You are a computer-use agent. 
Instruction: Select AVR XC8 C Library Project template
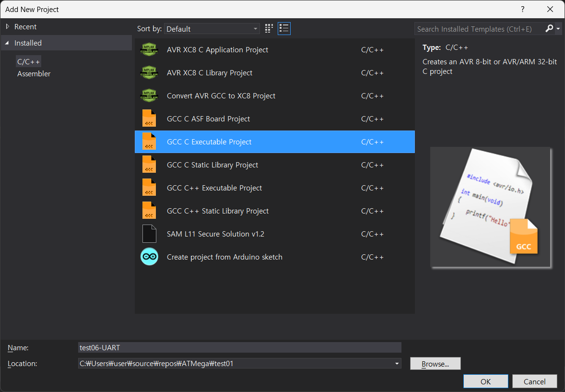[274, 73]
